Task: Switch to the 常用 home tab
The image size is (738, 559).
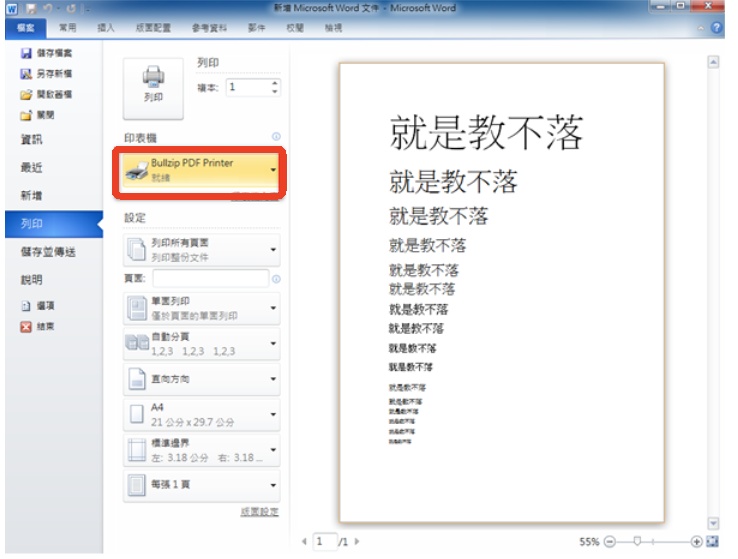Action: (x=67, y=28)
